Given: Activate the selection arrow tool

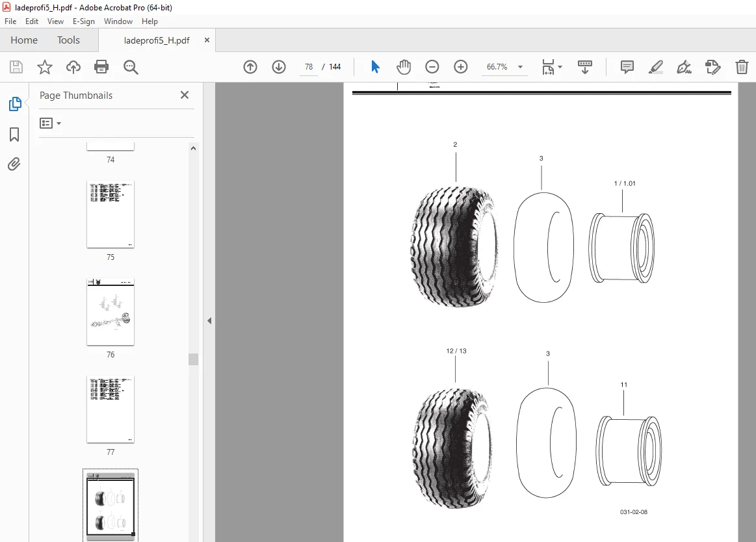Looking at the screenshot, I should [x=375, y=67].
